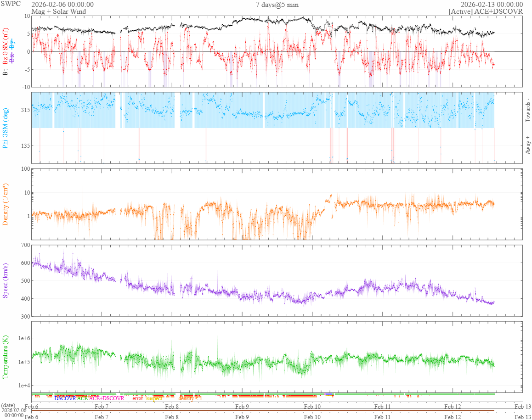Click the orange 'density < 1' legend entry

coord(190,398)
